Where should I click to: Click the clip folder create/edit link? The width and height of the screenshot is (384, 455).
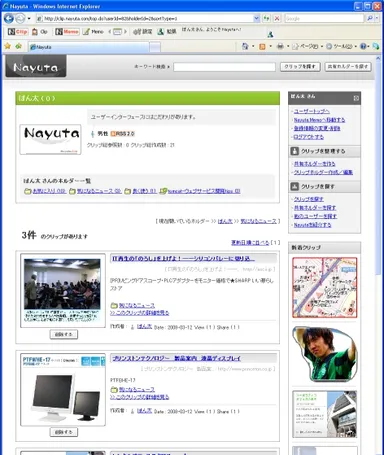pos(323,173)
